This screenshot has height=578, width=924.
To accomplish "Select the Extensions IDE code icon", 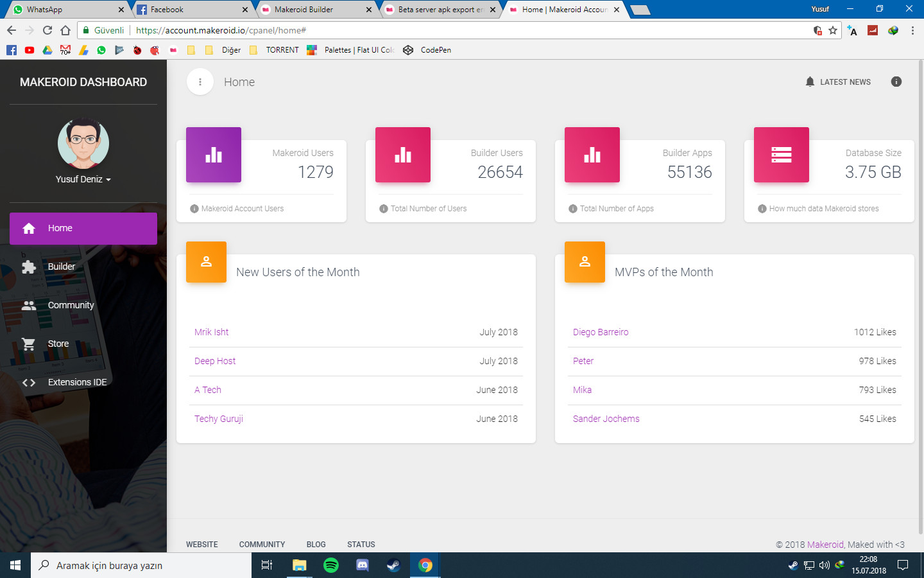I will 29,382.
